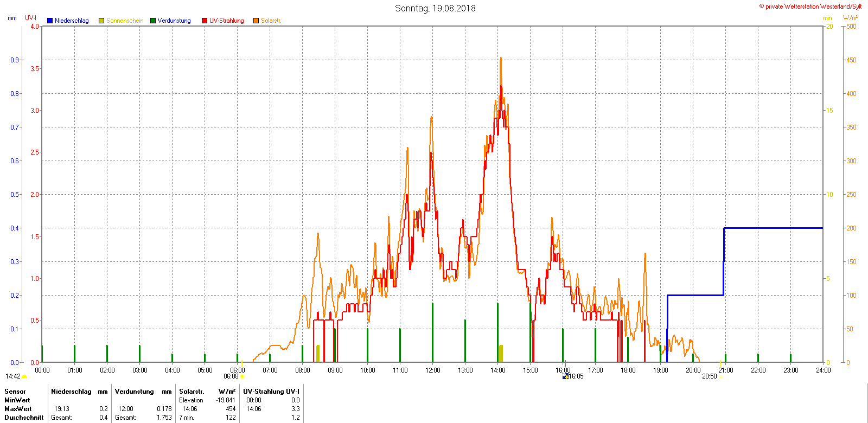Click the yellow min axis unit label
Screen dimensions: 868x423
pos(827,18)
